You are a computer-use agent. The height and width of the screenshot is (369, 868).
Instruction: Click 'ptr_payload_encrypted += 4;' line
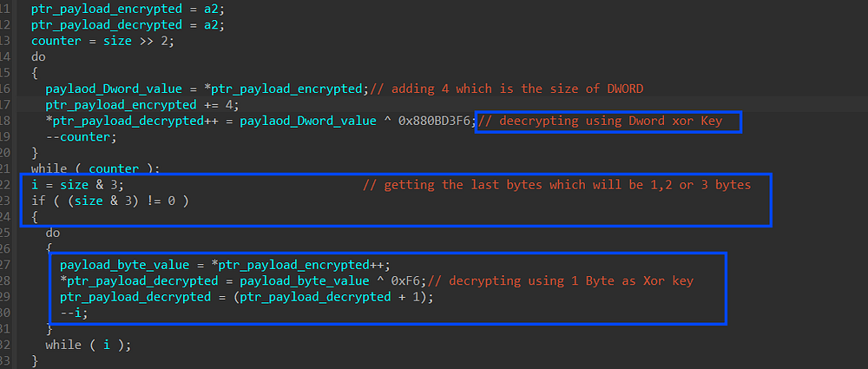(x=141, y=104)
